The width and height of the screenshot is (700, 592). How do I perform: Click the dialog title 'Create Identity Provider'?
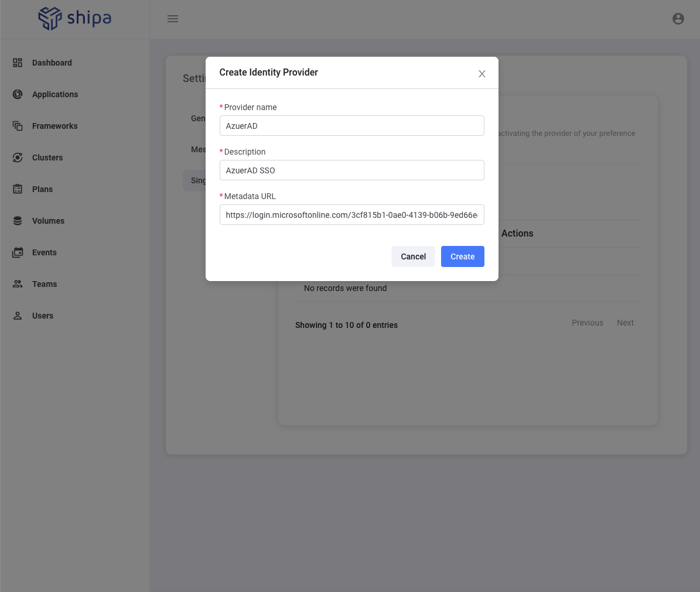[x=268, y=72]
